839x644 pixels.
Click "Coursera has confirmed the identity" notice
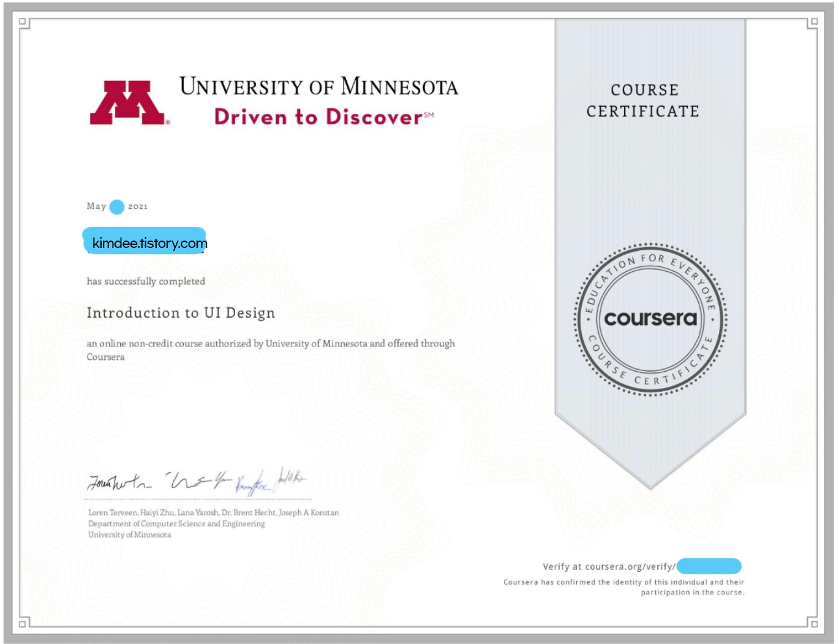coord(624,587)
